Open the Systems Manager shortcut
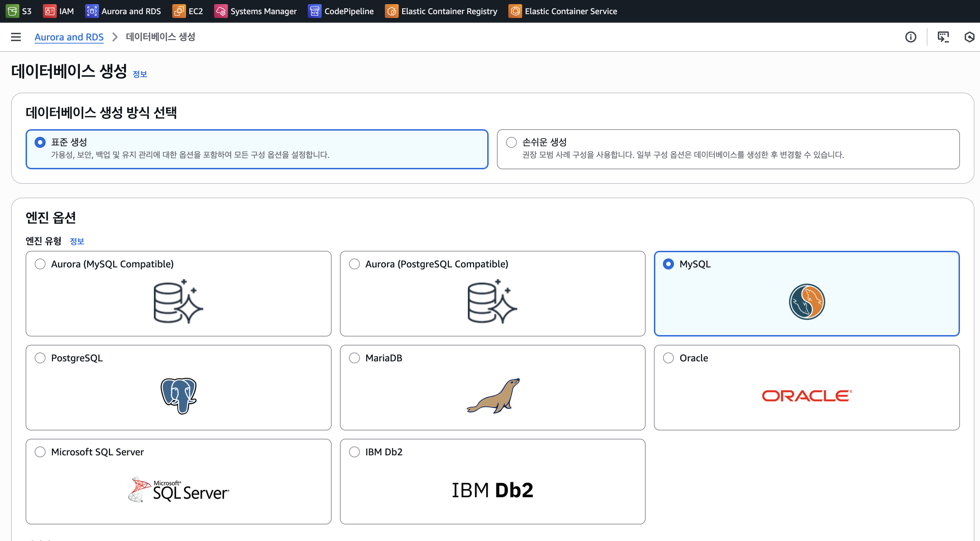Image resolution: width=980 pixels, height=541 pixels. pos(255,11)
